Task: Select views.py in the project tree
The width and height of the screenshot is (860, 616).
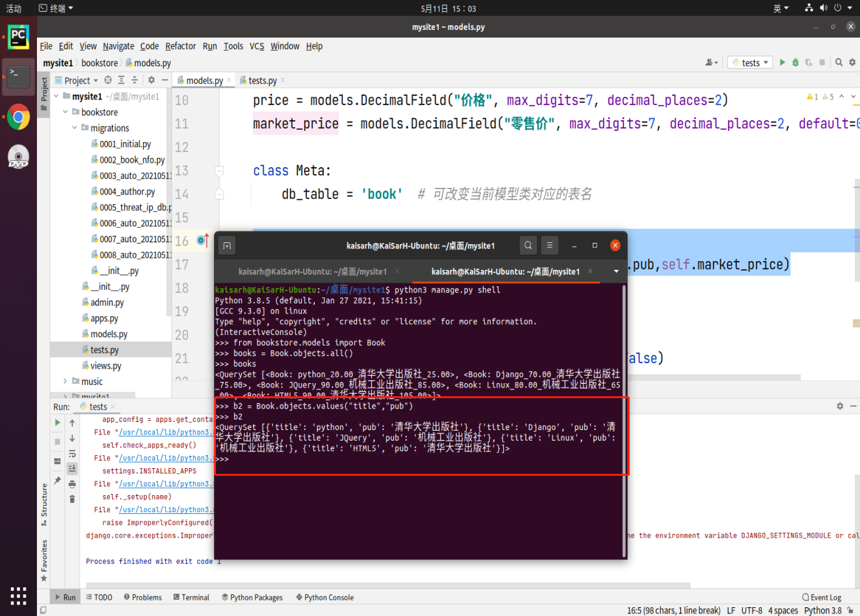Action: click(106, 366)
